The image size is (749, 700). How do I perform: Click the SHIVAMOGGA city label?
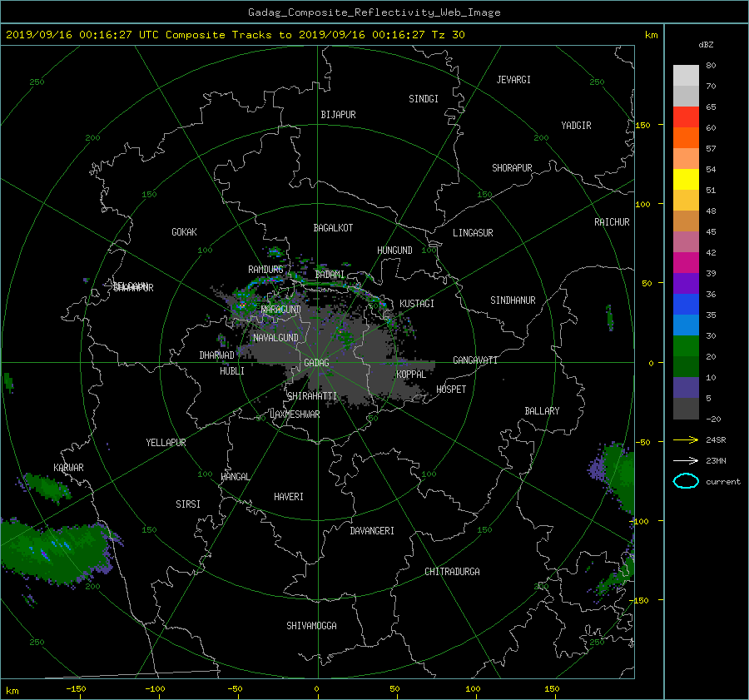point(311,625)
